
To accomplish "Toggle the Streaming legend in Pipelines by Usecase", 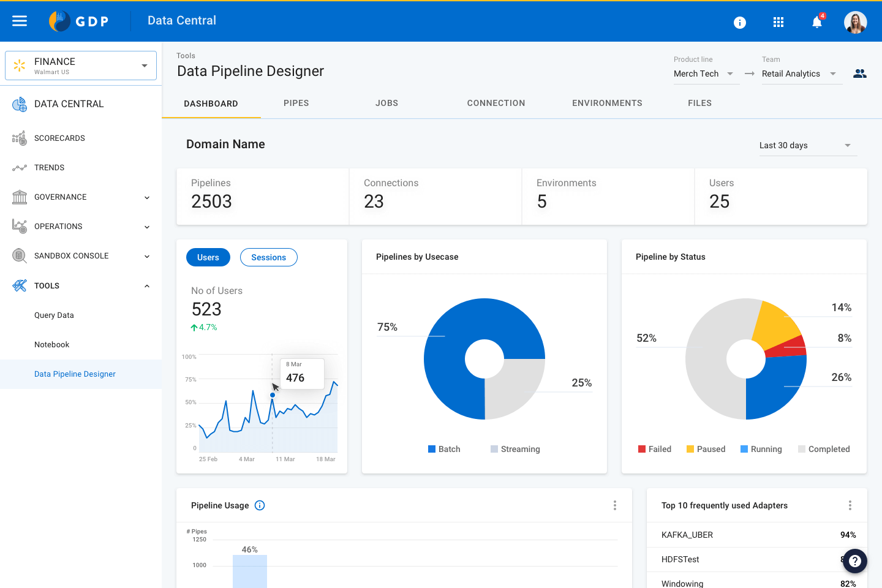I will [515, 449].
